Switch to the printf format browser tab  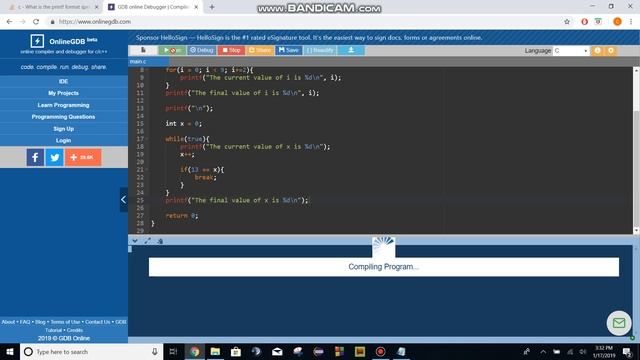tap(53, 7)
